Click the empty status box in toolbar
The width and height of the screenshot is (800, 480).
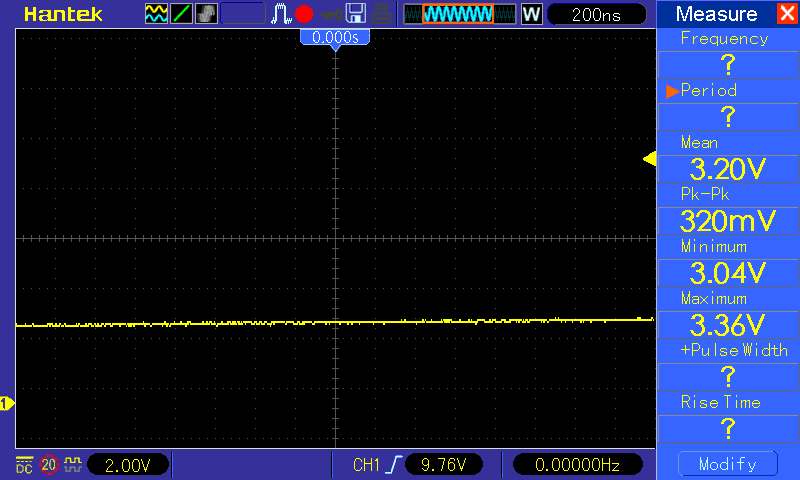243,14
